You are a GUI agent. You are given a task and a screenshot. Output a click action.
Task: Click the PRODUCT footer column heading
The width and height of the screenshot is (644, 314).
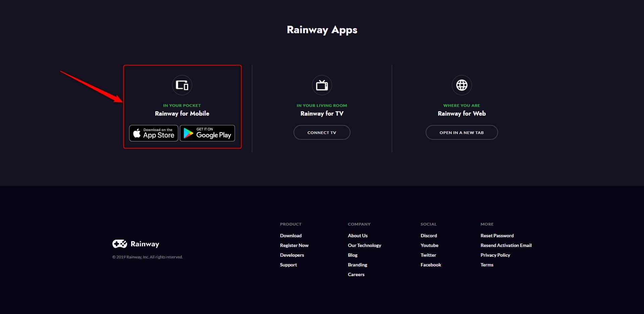pos(291,224)
